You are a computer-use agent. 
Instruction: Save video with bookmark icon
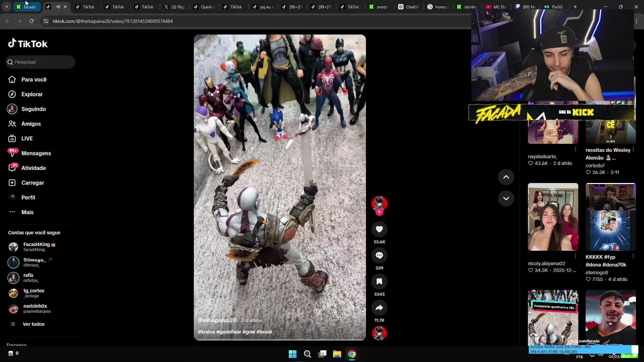(379, 282)
